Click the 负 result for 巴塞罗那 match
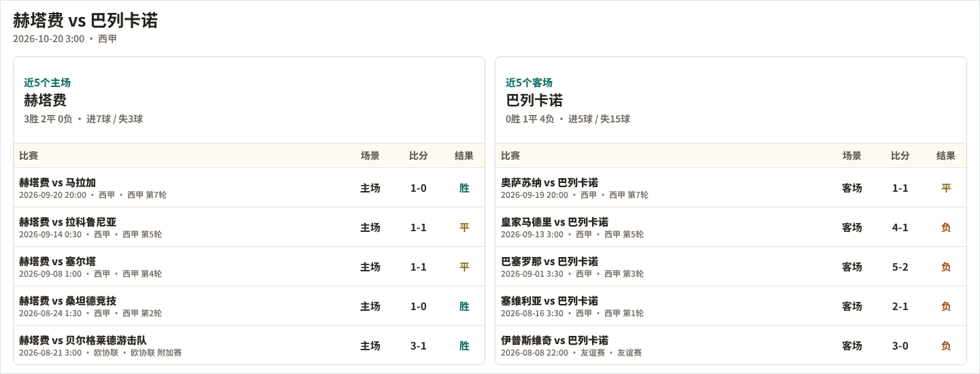This screenshot has height=374, width=980. [x=946, y=267]
